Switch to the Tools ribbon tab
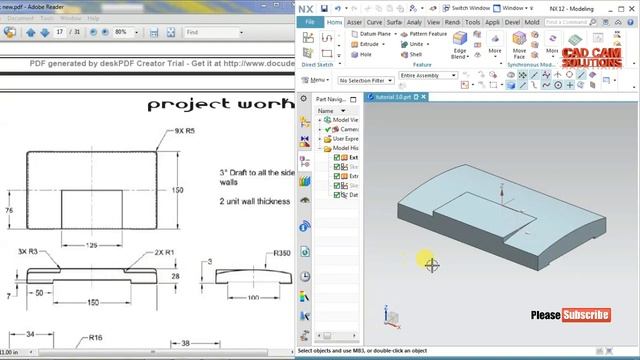 tap(472, 22)
